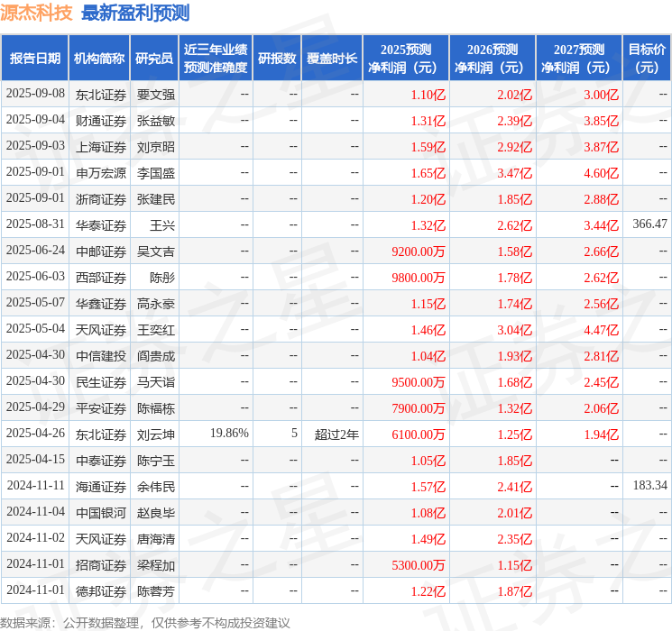672x631 pixels.
Task: Select the date 2025-09-08
Action: tap(35, 94)
